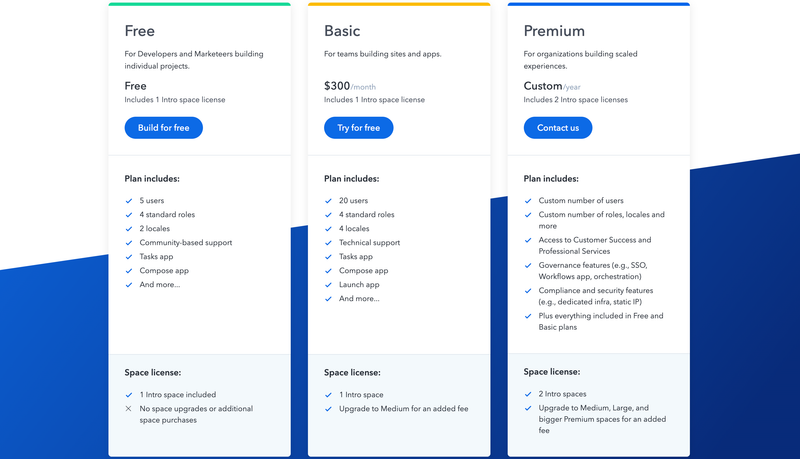Click checkmark beside Governance features item

528,266
